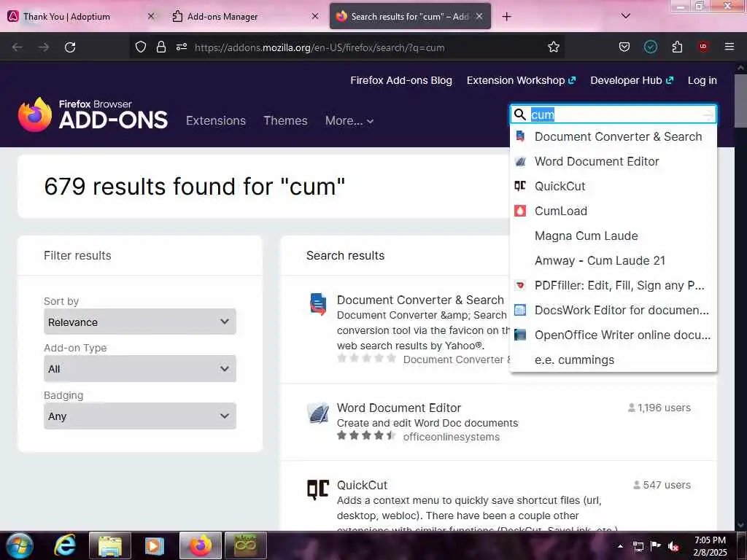Open the uBlock Origin toolbar icon
747x560 pixels.
tap(703, 47)
